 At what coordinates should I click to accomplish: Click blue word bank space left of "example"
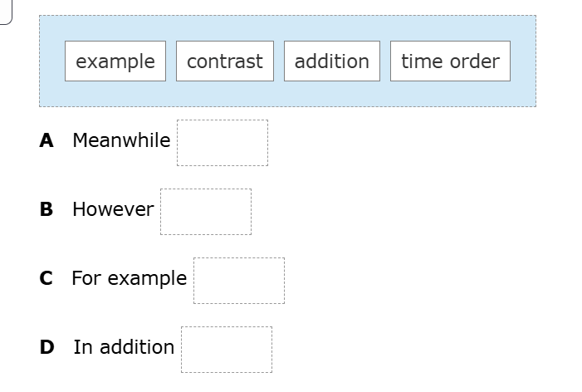(51, 61)
